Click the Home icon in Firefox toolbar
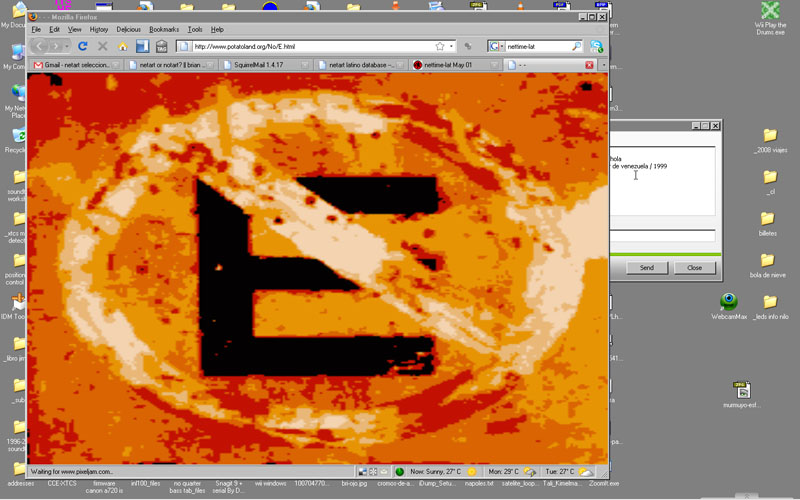This screenshot has width=800, height=500. [123, 46]
